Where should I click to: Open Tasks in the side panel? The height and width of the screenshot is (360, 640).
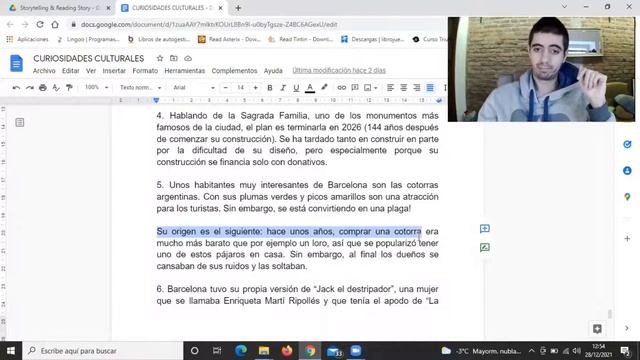(x=627, y=144)
